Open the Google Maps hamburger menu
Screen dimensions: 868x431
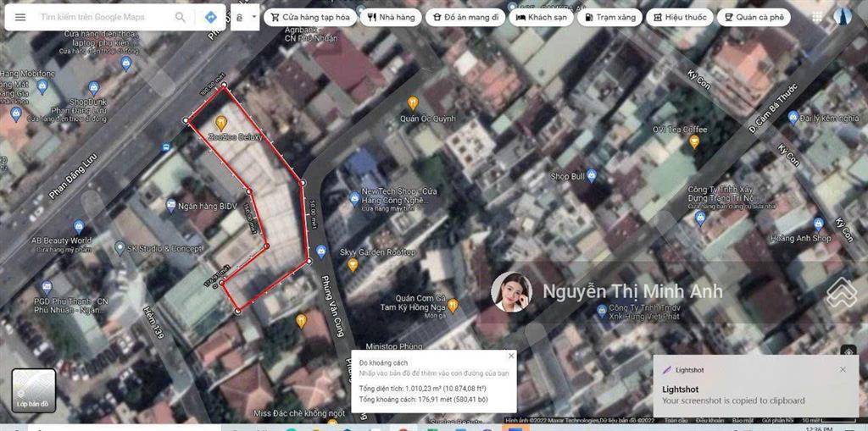[20, 17]
